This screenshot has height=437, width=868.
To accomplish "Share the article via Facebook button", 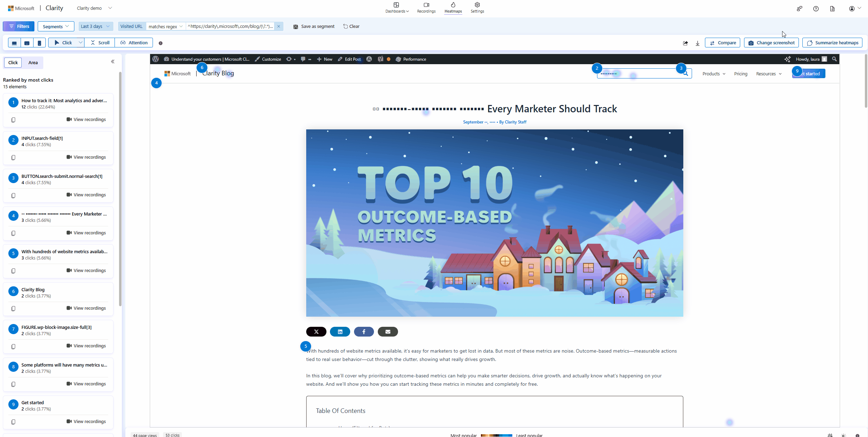I will click(364, 332).
